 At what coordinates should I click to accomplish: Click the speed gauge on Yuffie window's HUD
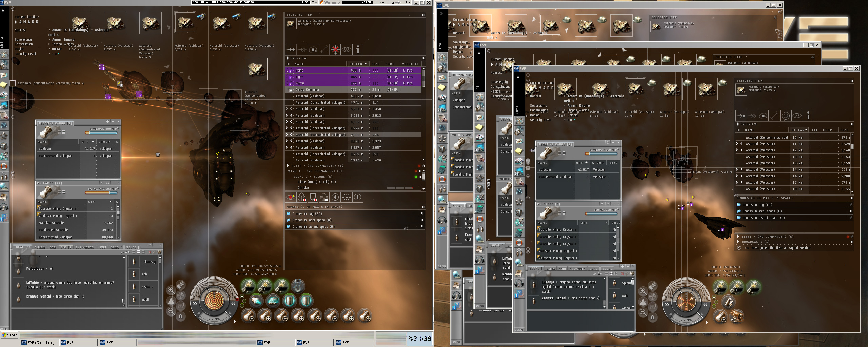click(686, 320)
